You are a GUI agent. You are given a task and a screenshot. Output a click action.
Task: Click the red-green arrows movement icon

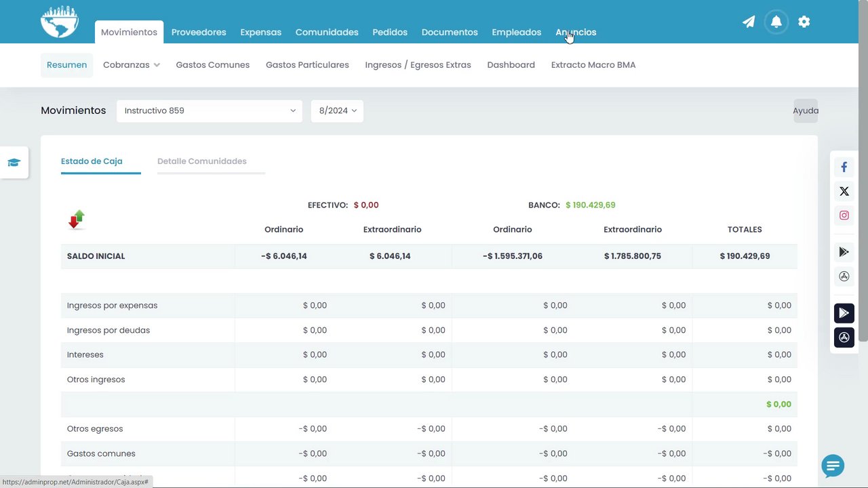(77, 220)
